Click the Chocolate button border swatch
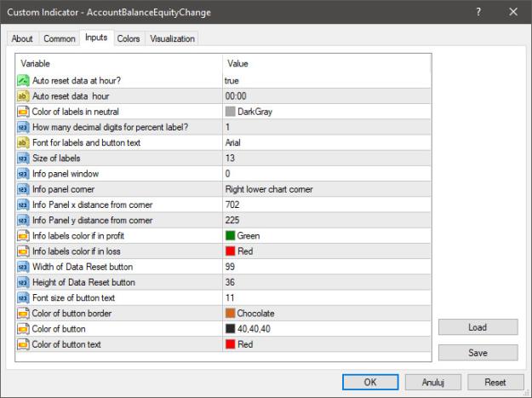 click(231, 313)
